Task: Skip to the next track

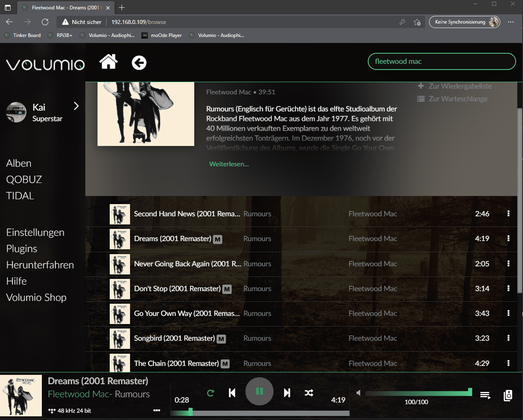Action: [x=287, y=393]
